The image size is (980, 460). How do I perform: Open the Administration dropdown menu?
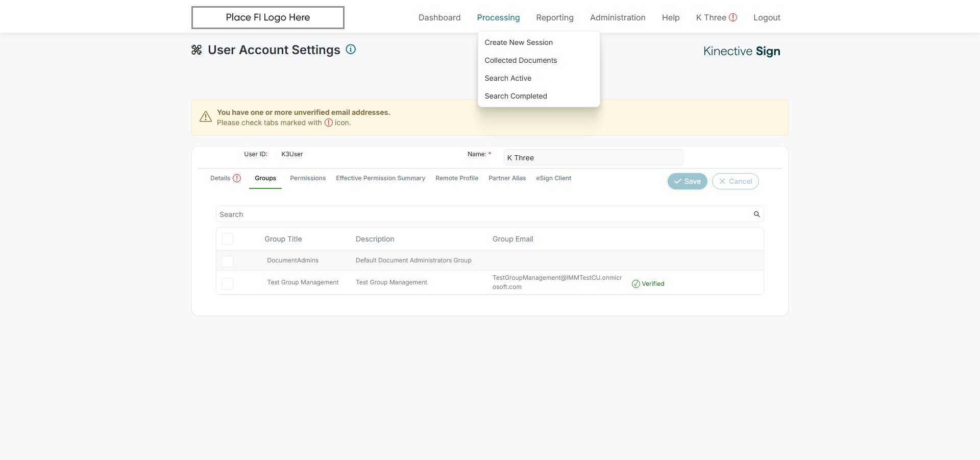pos(618,17)
